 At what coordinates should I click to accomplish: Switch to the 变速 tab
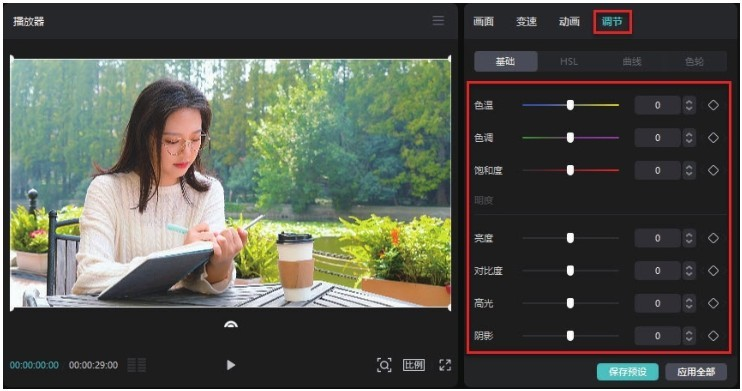(x=526, y=21)
